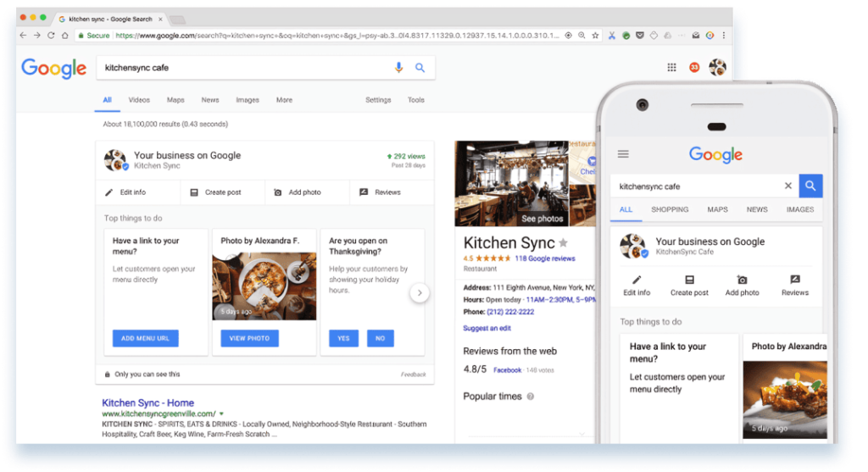Click the See photos restaurant image
This screenshot has width=868, height=472.
[511, 183]
